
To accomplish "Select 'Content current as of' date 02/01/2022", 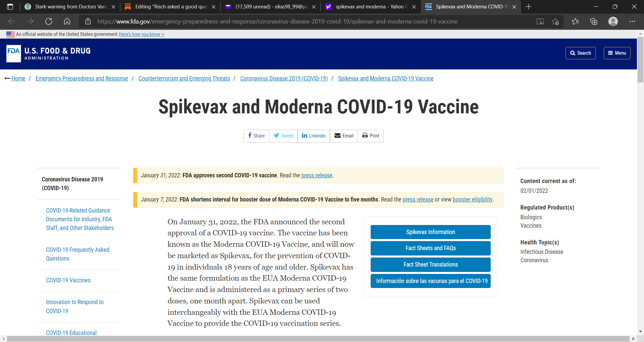I will (x=534, y=191).
